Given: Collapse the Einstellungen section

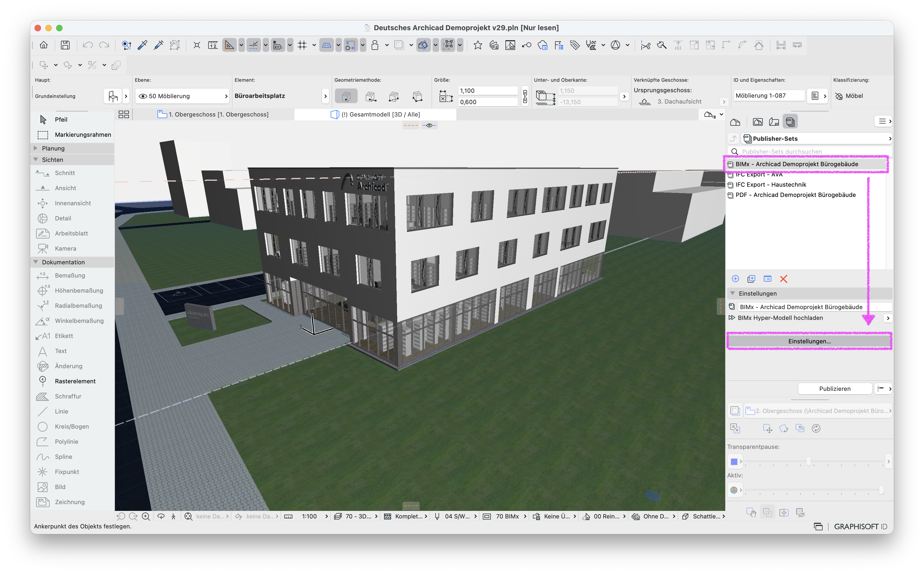Looking at the screenshot, I should coord(733,293).
